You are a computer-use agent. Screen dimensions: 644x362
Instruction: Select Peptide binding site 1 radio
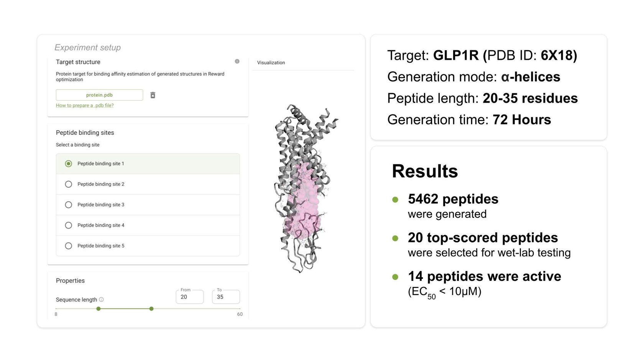point(69,164)
